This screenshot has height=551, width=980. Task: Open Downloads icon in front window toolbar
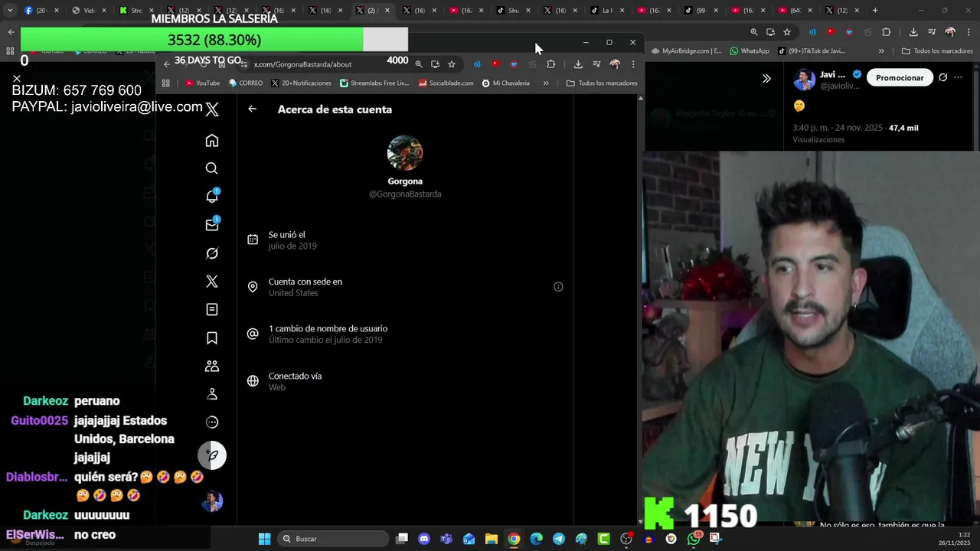tap(578, 64)
